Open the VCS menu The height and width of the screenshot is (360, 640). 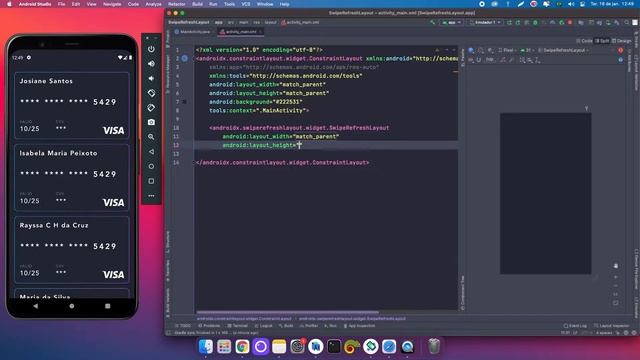click(x=246, y=4)
